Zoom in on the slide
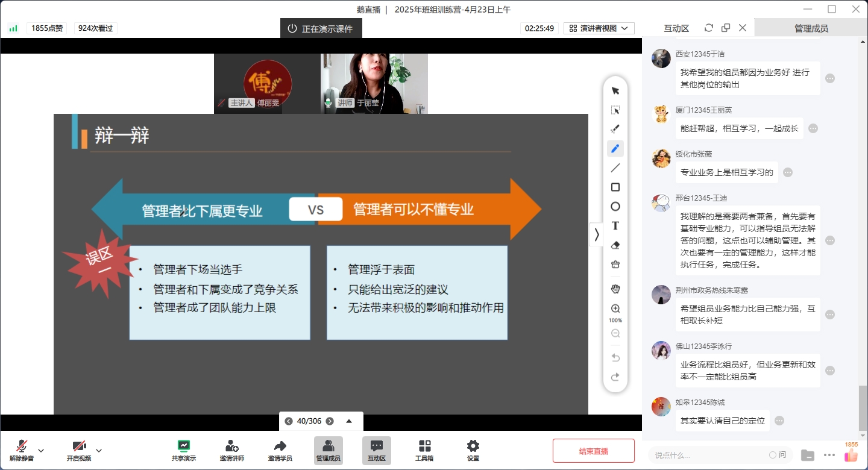This screenshot has height=470, width=868. coord(615,309)
